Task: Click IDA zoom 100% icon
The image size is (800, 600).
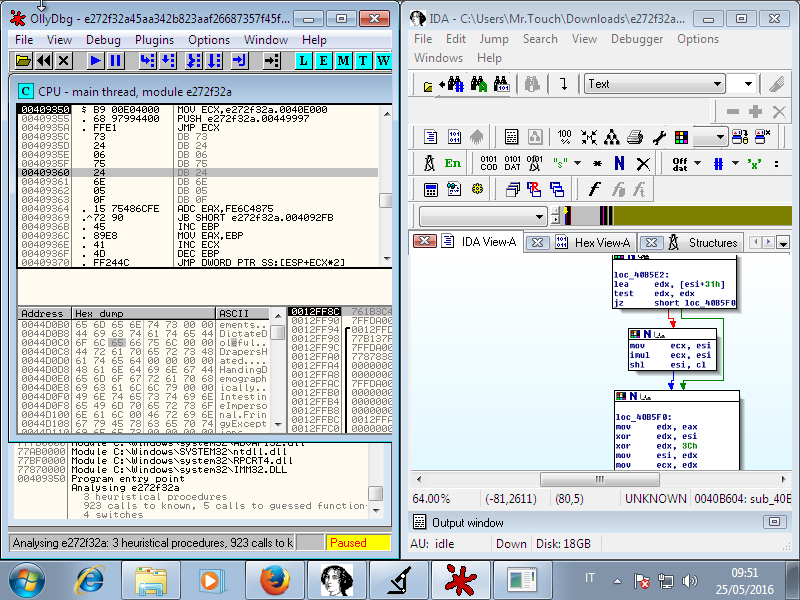Action: tap(564, 137)
